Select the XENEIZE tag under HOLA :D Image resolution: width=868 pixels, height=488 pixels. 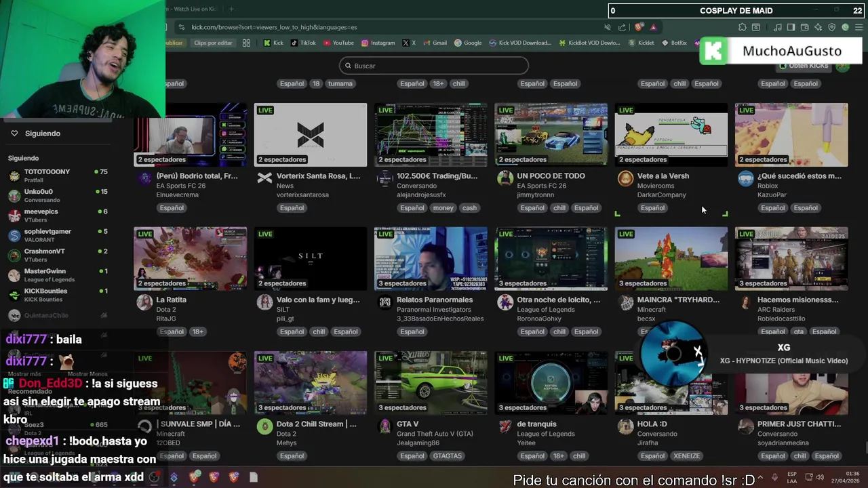coord(686,456)
